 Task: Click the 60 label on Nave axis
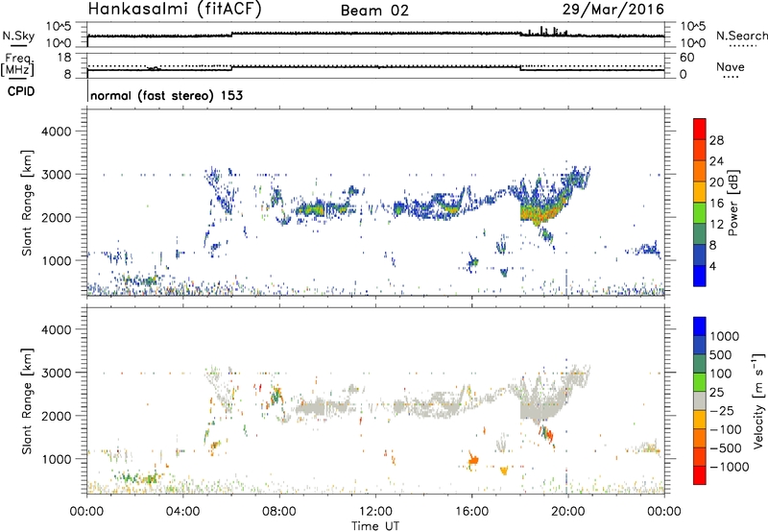click(687, 58)
